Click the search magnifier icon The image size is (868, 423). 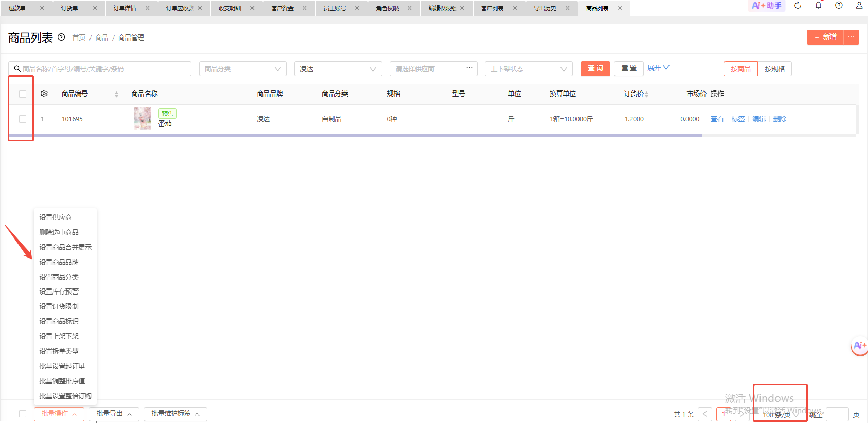point(17,69)
